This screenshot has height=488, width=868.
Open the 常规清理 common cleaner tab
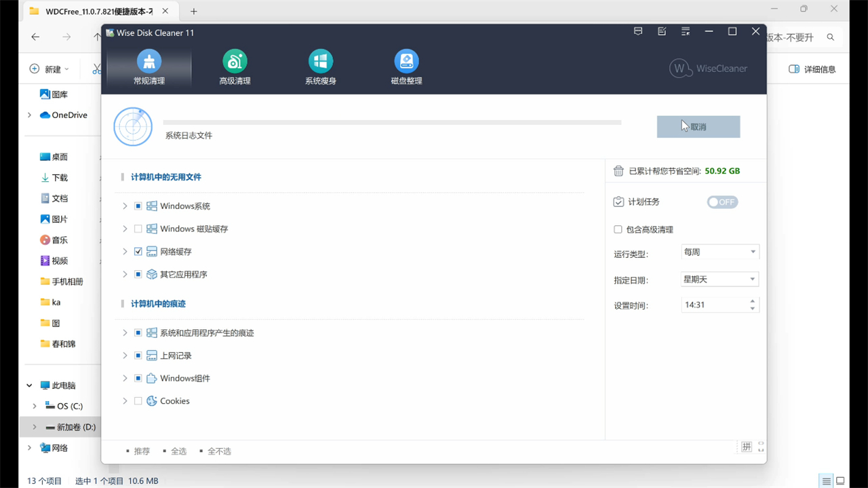point(149,67)
